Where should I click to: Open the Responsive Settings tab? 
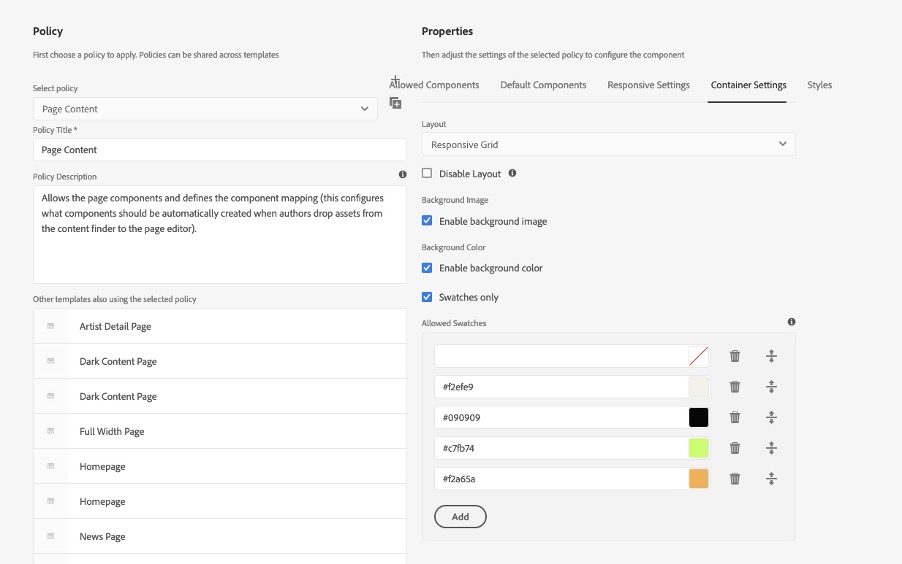click(648, 85)
